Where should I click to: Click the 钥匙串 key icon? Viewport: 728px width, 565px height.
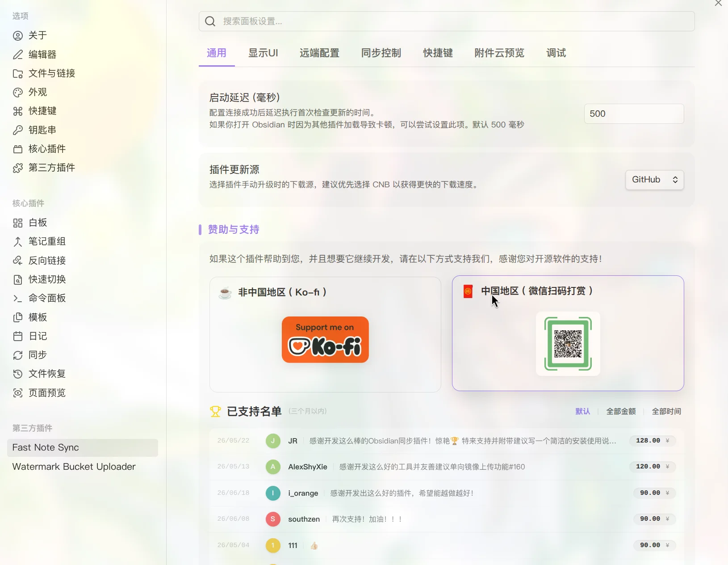click(x=18, y=130)
